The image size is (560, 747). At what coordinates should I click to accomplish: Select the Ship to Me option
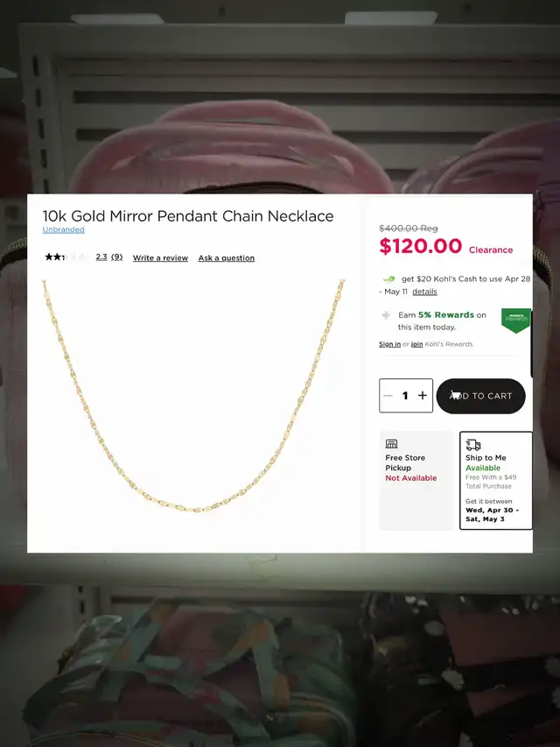coord(496,480)
